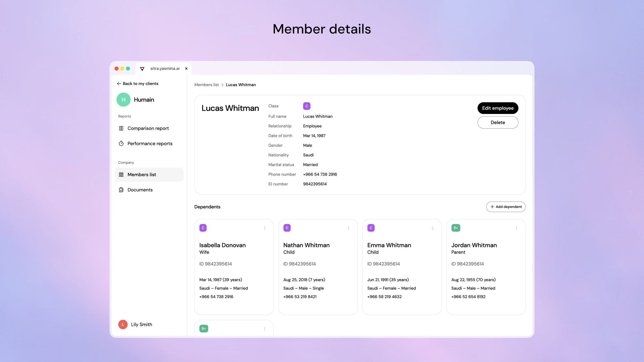The width and height of the screenshot is (644, 362).
Task: Click the class C badge on Nathan Whitman's card
Action: coord(287,228)
